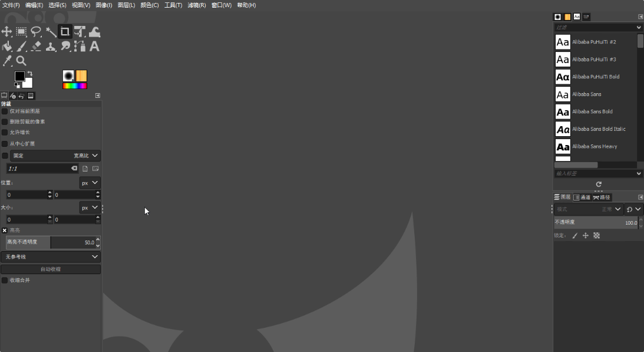
Task: Select the Color Picker eyedropper tool
Action: point(6,61)
